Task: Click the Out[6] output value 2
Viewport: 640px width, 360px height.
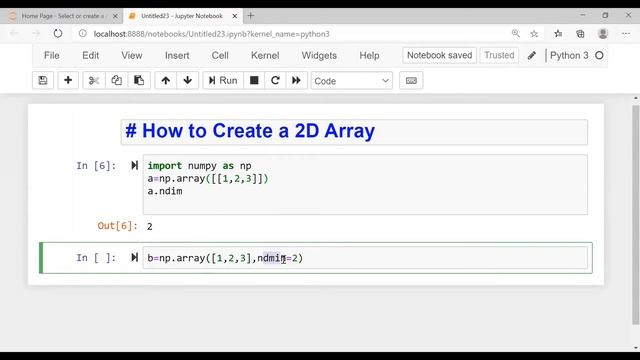Action: pos(150,227)
